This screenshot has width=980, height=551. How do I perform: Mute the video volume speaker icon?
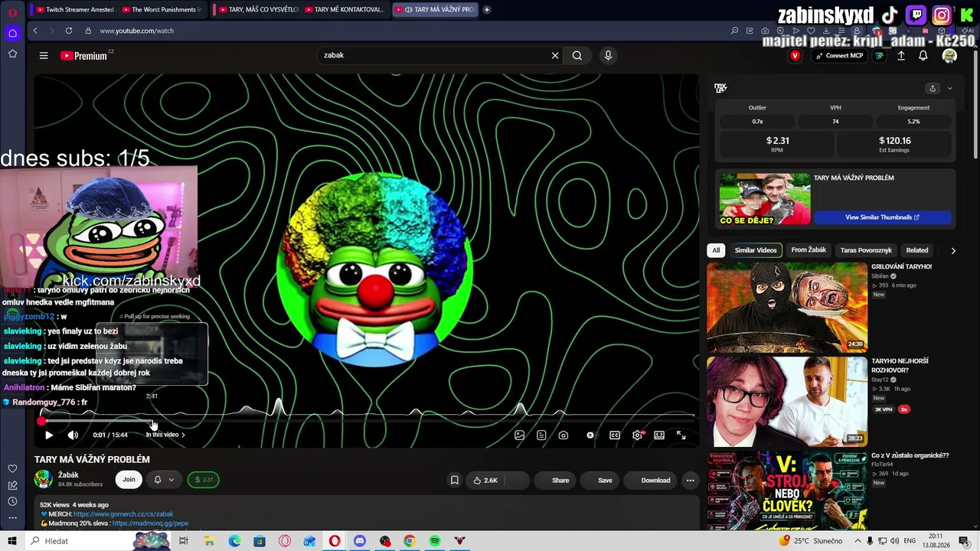[73, 435]
